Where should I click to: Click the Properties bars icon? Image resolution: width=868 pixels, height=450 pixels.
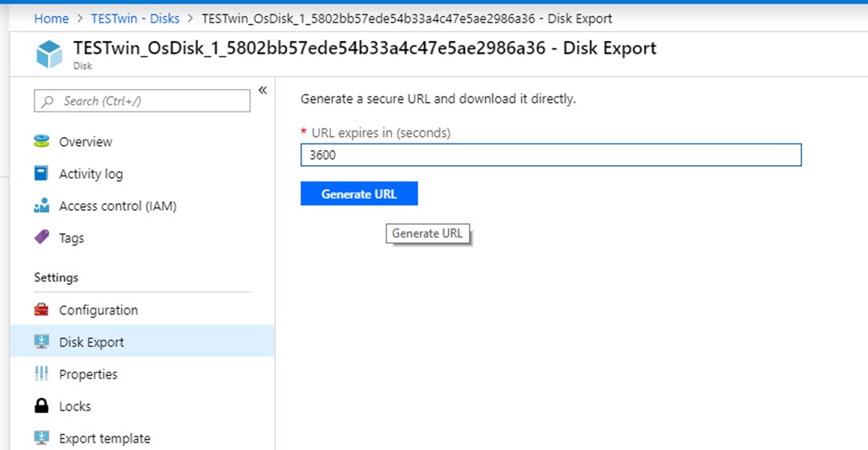tap(42, 374)
